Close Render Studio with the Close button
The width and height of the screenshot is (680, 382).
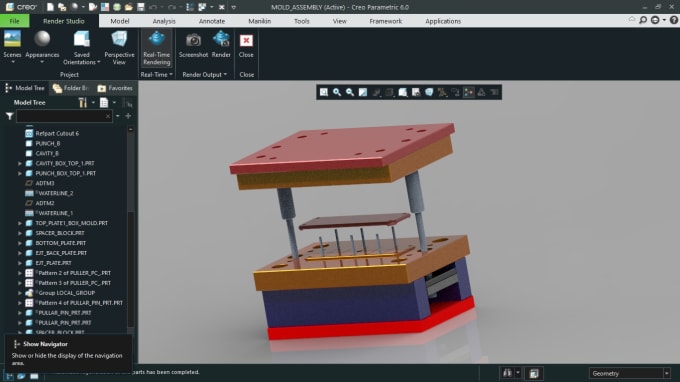pyautogui.click(x=246, y=45)
